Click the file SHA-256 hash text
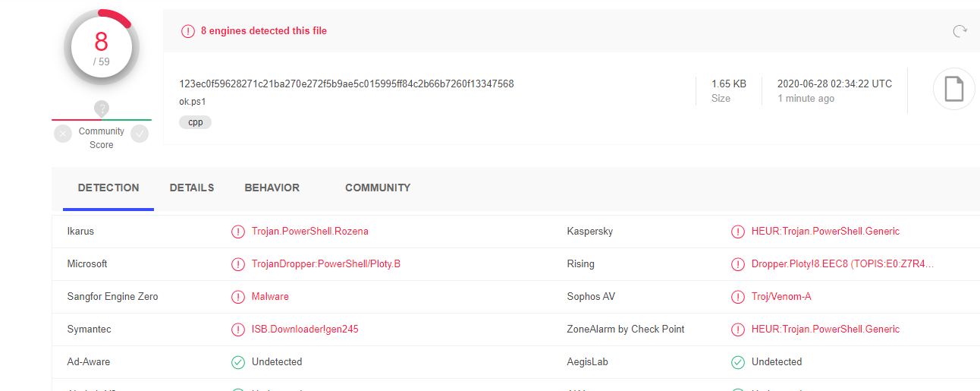 tap(347, 84)
